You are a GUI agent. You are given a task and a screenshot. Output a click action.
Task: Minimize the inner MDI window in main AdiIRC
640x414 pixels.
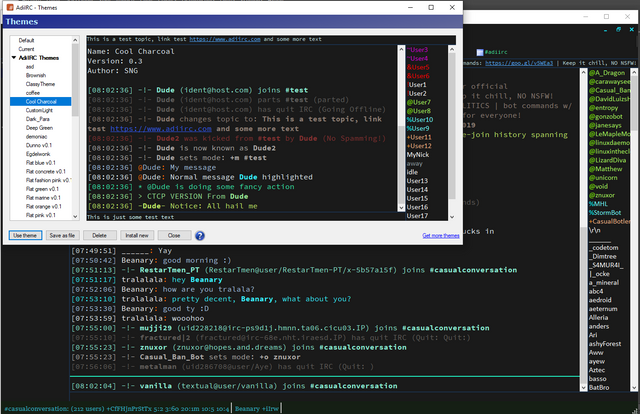pyautogui.click(x=605, y=30)
